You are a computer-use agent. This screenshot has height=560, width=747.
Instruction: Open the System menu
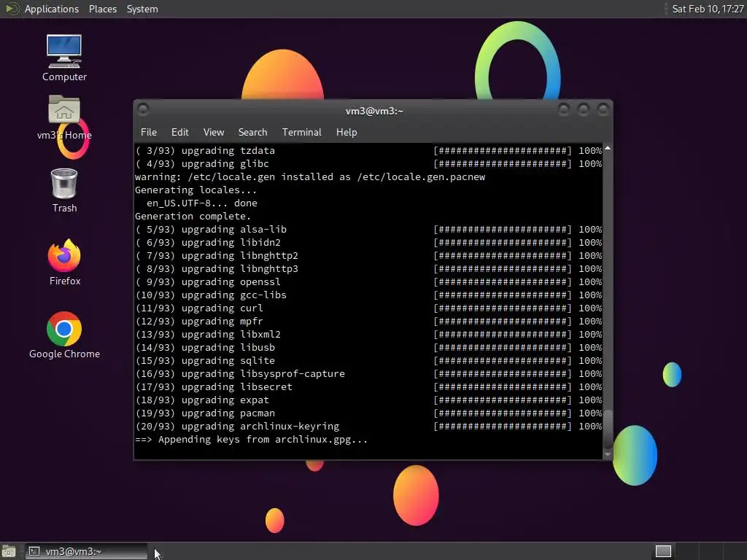tap(142, 9)
